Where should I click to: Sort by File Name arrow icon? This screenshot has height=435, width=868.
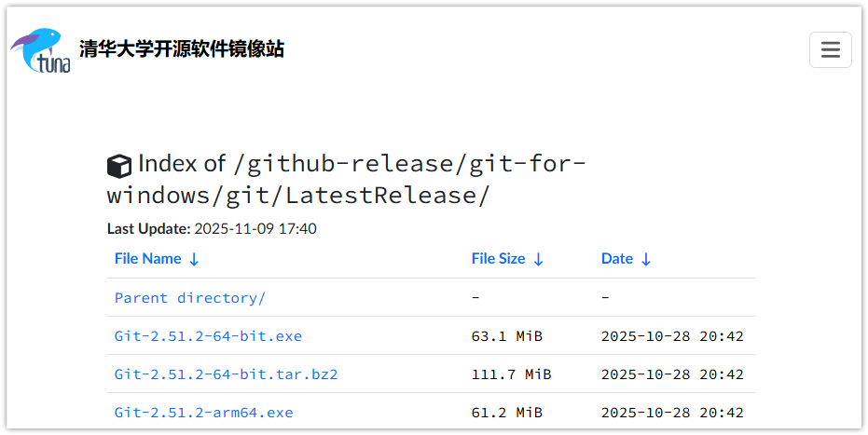pyautogui.click(x=194, y=260)
